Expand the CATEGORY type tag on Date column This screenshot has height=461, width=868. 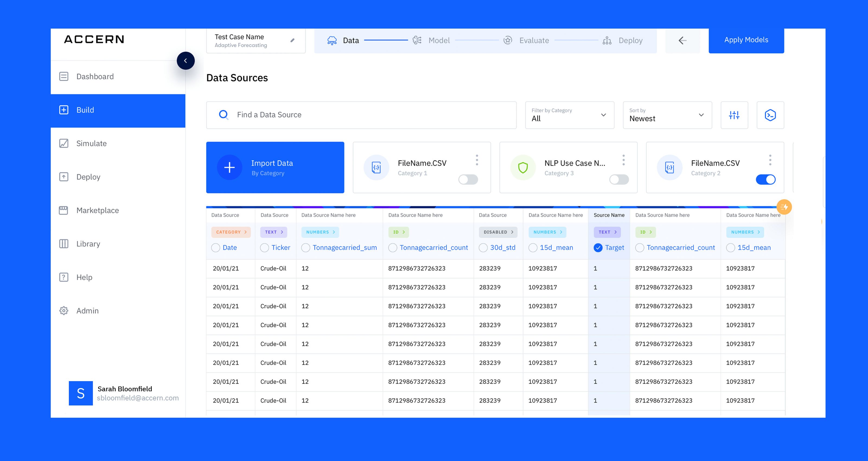click(x=231, y=232)
